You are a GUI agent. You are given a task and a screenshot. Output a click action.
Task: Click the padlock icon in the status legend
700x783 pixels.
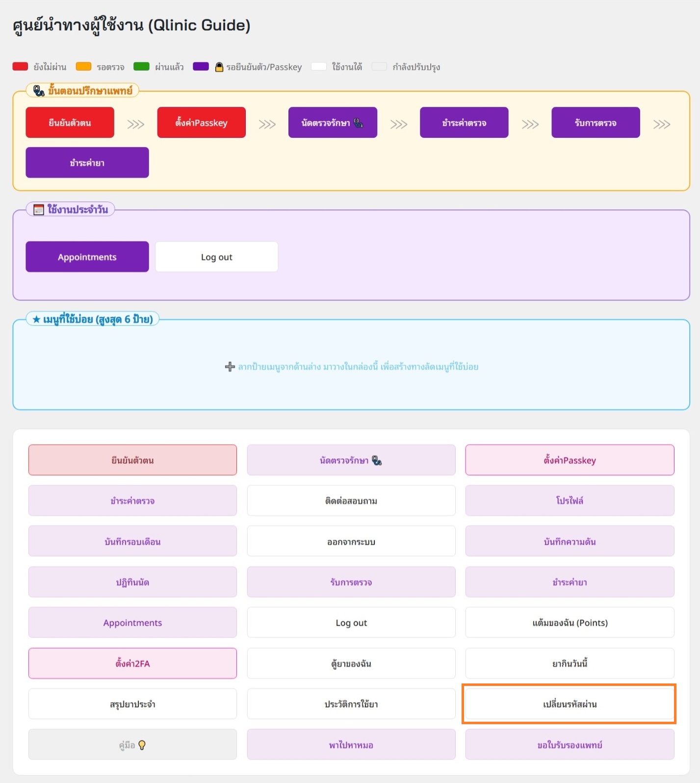[219, 67]
